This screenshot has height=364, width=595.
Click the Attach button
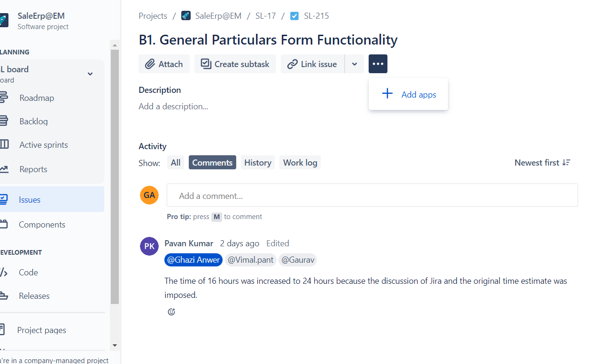pyautogui.click(x=164, y=64)
